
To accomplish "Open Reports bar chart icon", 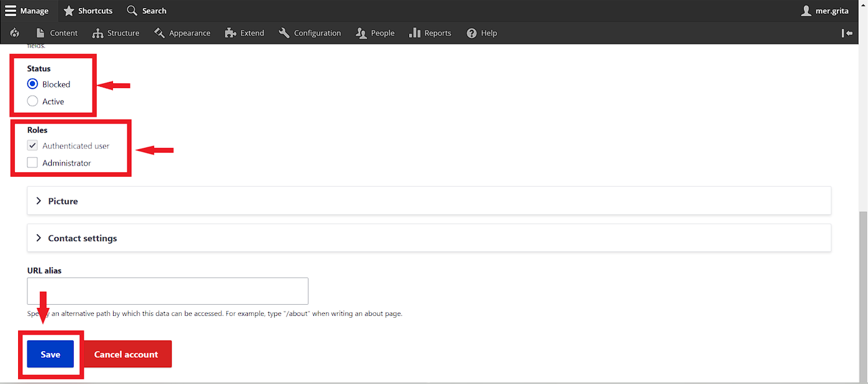I will [x=415, y=33].
